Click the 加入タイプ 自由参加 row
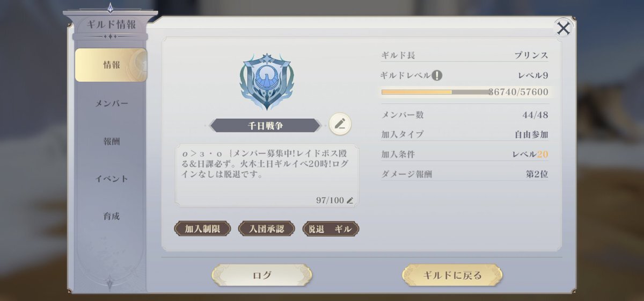644x301 pixels. click(465, 134)
